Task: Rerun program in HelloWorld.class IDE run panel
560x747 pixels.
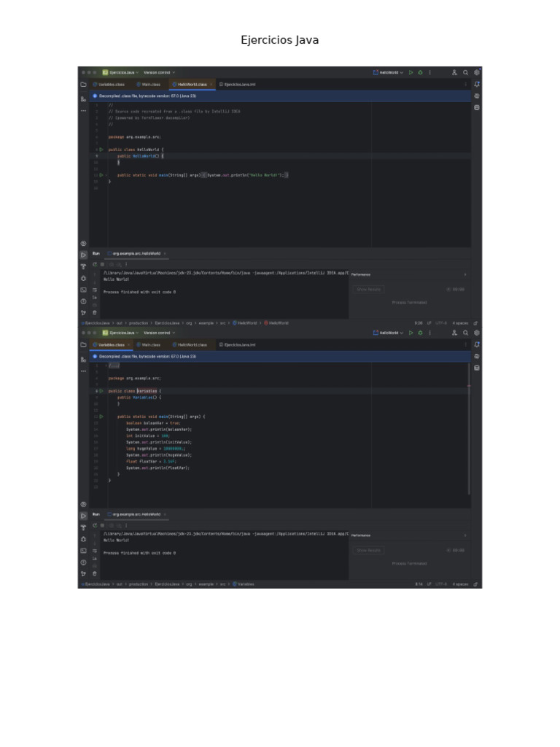Action: [x=95, y=264]
